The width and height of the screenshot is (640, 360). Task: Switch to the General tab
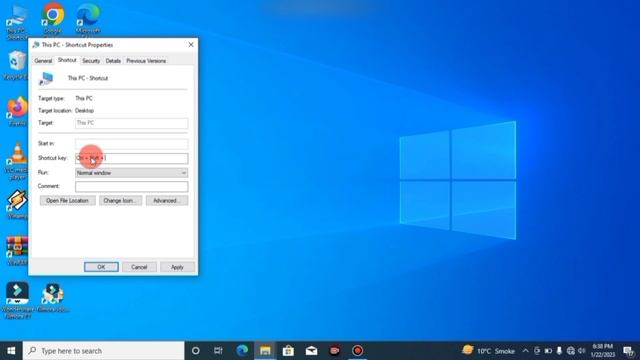[x=43, y=61]
